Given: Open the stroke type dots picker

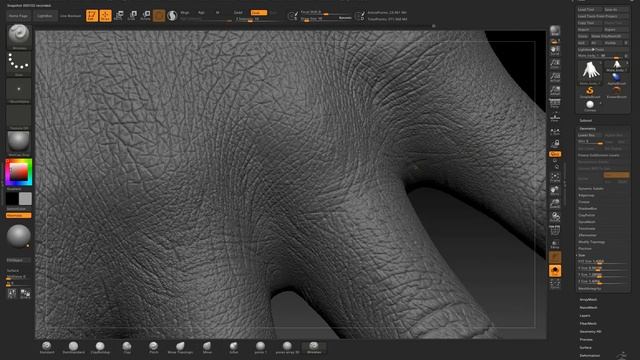Looking at the screenshot, I should pos(18,63).
